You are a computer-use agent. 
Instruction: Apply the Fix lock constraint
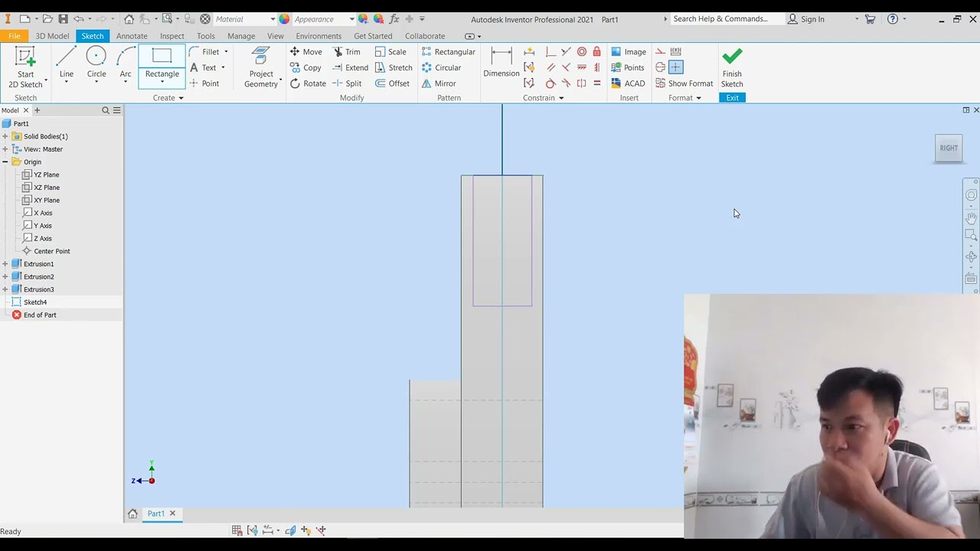point(596,51)
